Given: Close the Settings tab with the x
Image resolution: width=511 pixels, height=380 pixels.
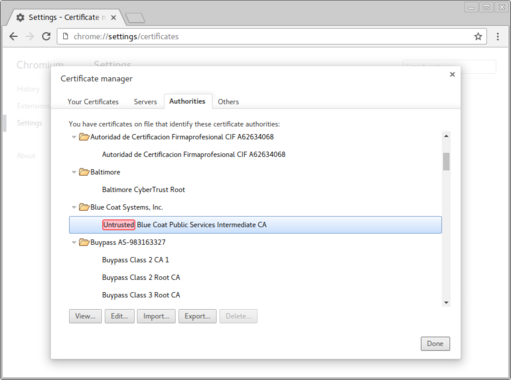Looking at the screenshot, I should coord(113,17).
